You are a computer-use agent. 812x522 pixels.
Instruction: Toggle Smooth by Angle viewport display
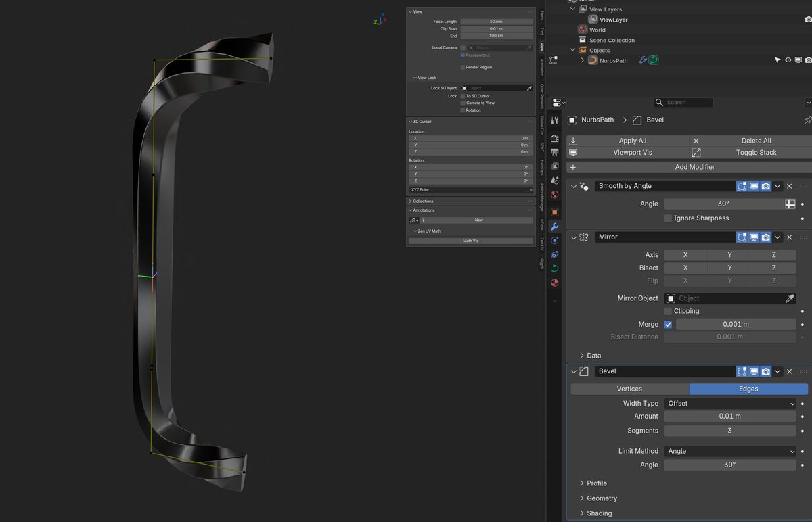(754, 186)
